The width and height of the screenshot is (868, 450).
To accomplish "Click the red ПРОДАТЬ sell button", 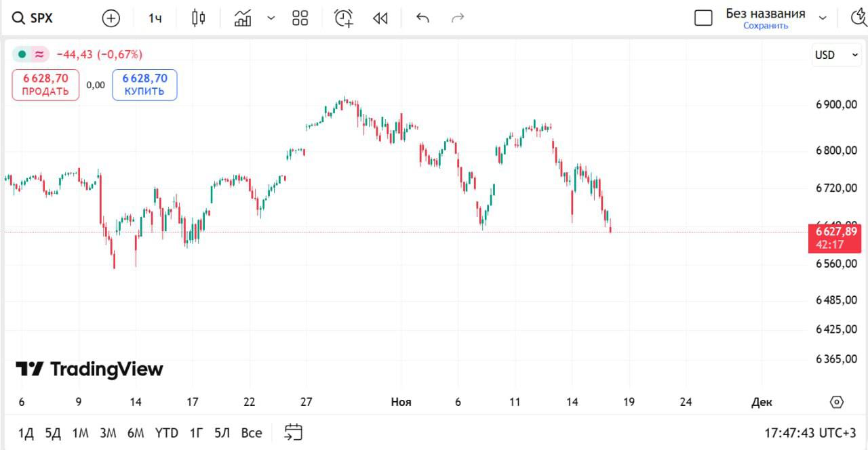I will (45, 85).
